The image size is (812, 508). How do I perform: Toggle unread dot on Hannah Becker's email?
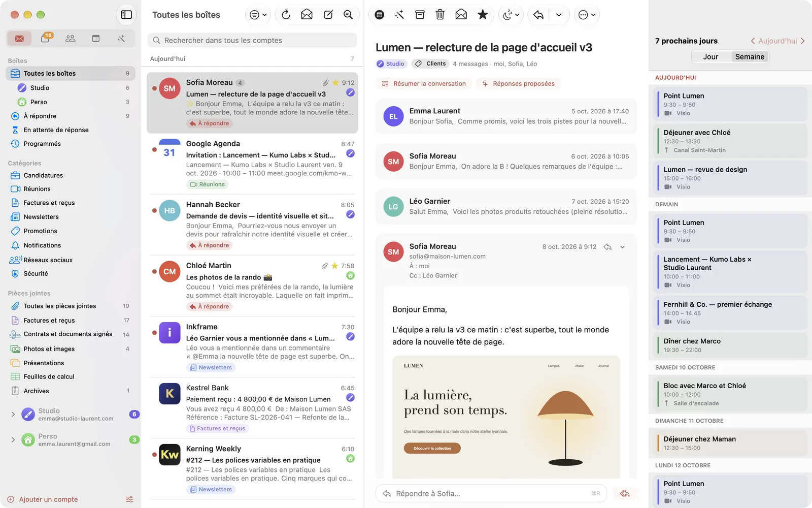coord(154,210)
